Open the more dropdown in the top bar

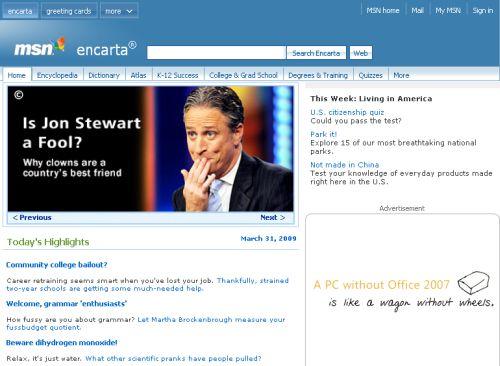coord(119,11)
